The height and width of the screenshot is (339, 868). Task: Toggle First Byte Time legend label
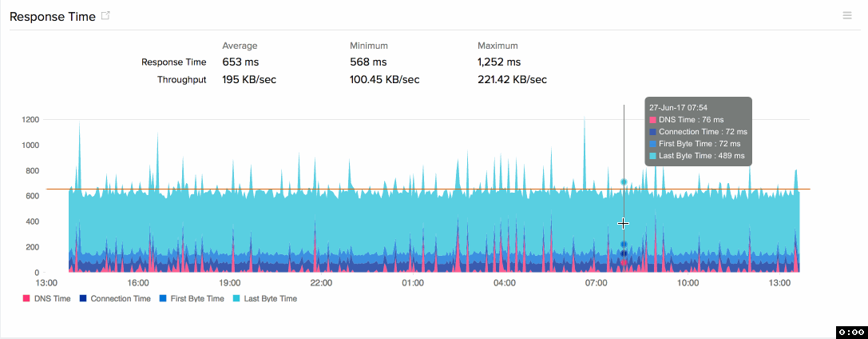(196, 298)
